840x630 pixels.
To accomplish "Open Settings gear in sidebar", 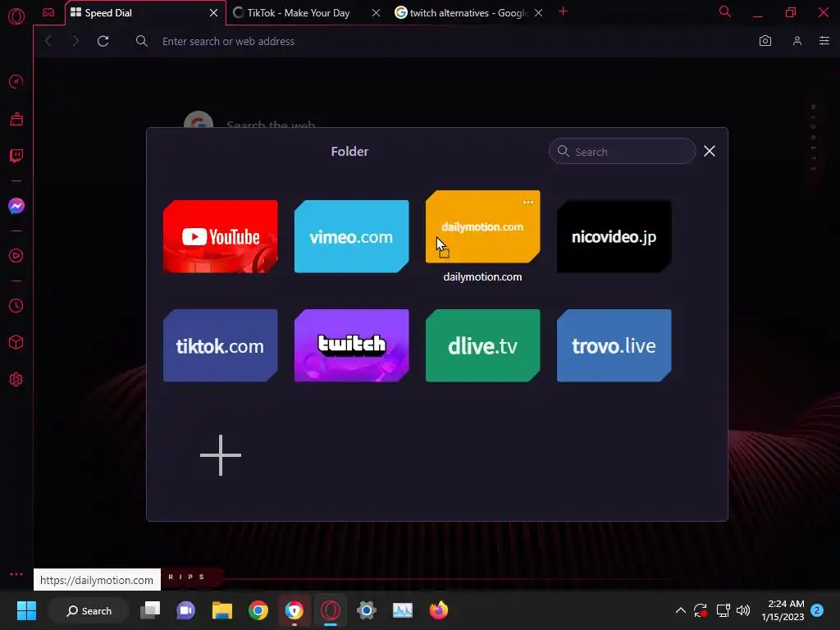I will 16,379.
